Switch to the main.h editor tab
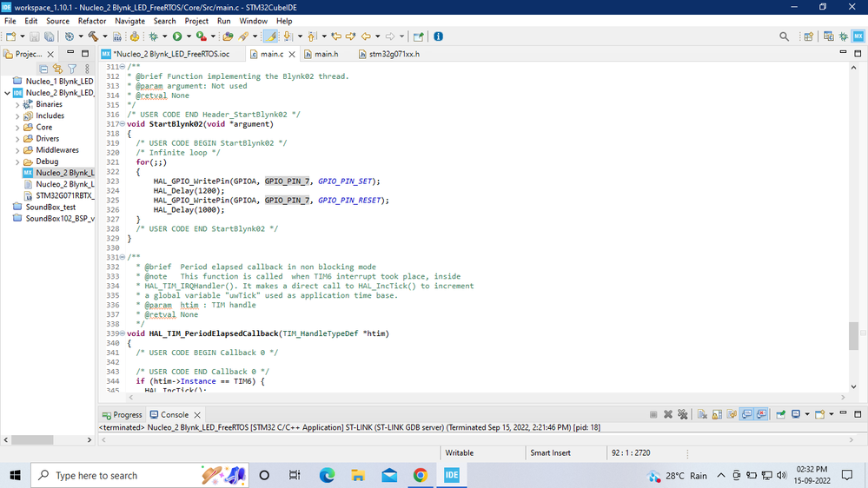Image resolution: width=868 pixels, height=488 pixels. [x=326, y=54]
